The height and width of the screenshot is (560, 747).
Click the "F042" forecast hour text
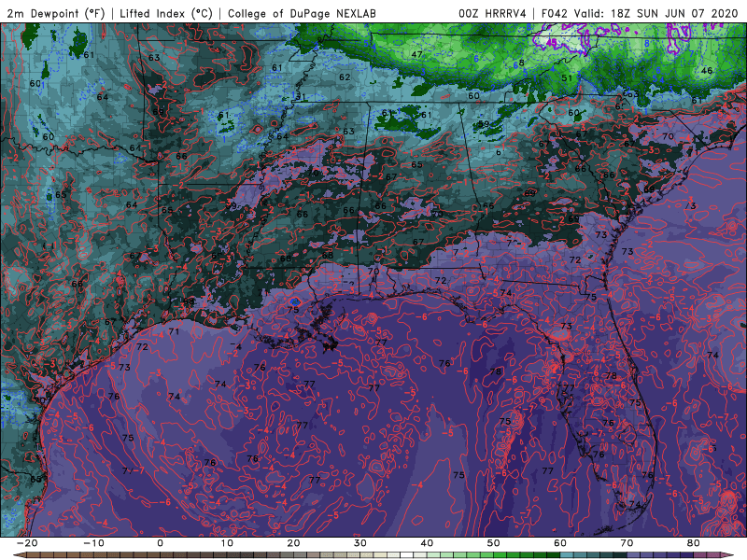(555, 13)
